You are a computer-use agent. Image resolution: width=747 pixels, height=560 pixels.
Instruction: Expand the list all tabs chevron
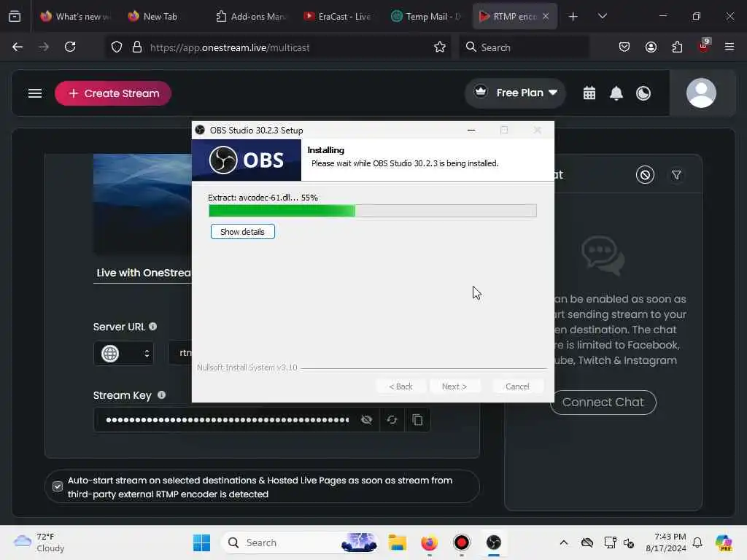coord(602,16)
